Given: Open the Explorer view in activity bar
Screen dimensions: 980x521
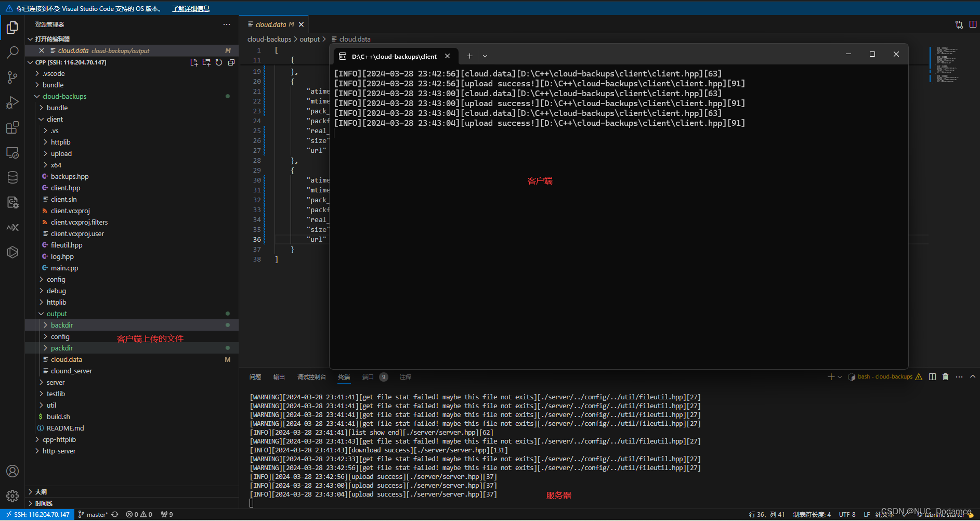Looking at the screenshot, I should click(x=12, y=28).
